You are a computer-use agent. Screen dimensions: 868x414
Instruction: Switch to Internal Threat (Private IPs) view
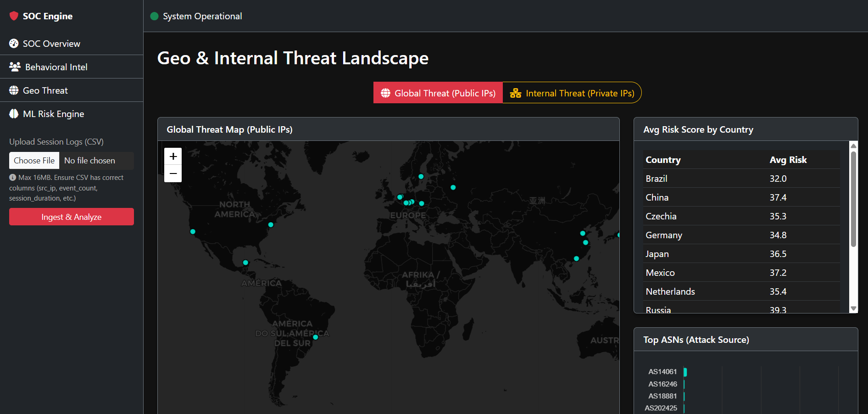[572, 93]
